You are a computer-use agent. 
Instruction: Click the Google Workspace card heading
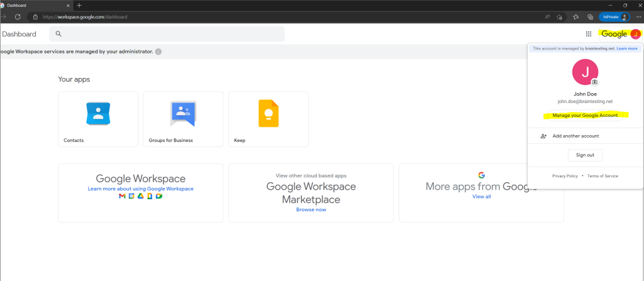[140, 179]
